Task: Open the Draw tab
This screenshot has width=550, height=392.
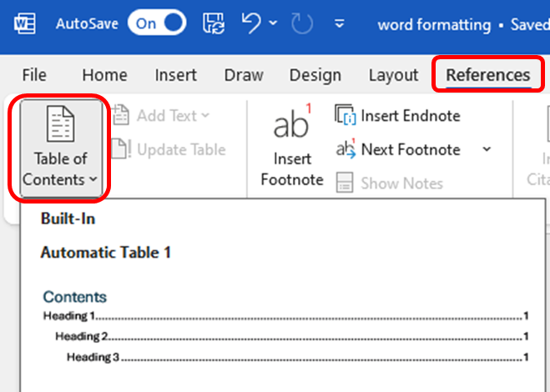Action: (244, 75)
